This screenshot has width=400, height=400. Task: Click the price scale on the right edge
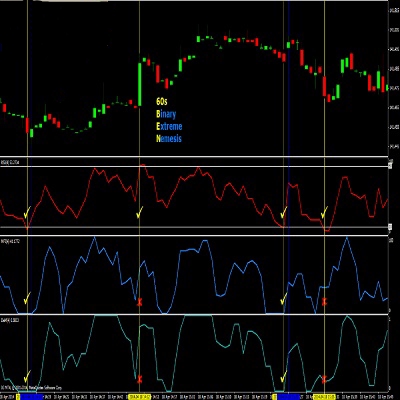(x=394, y=78)
